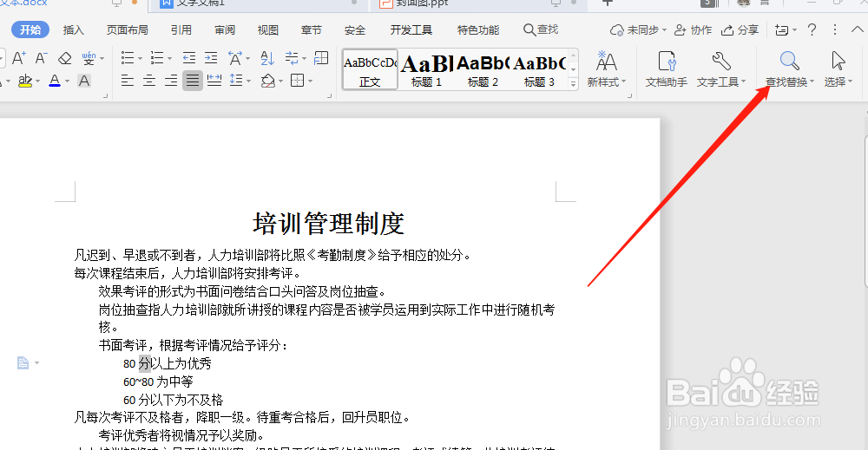Apply the blue font color
The height and width of the screenshot is (450, 868).
[x=54, y=81]
